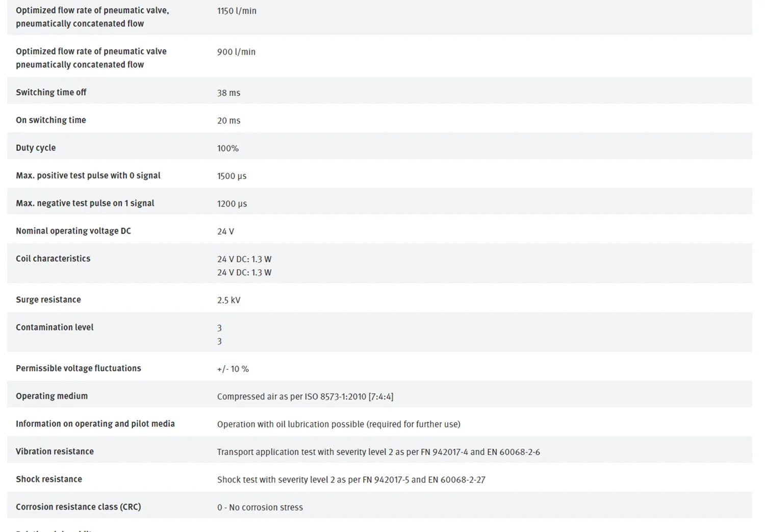
Task: Click the +/- 10 % voltage fluctuation value
Action: pyautogui.click(x=233, y=369)
